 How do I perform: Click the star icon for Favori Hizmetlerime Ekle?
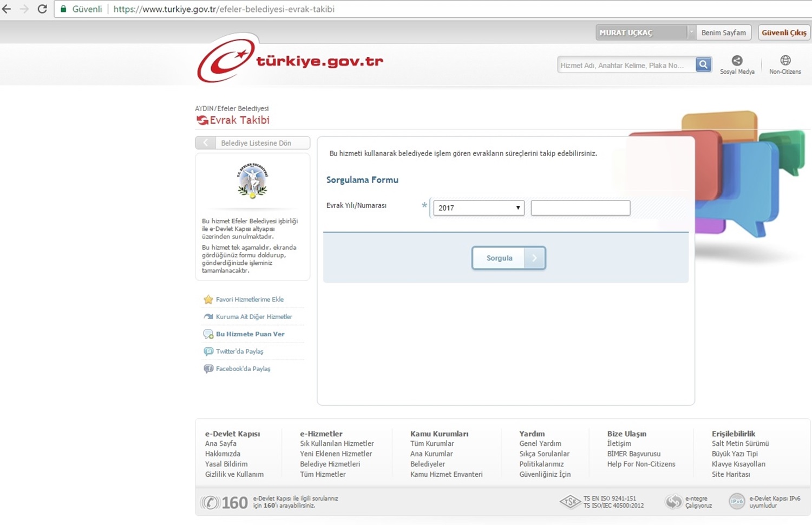(x=208, y=300)
